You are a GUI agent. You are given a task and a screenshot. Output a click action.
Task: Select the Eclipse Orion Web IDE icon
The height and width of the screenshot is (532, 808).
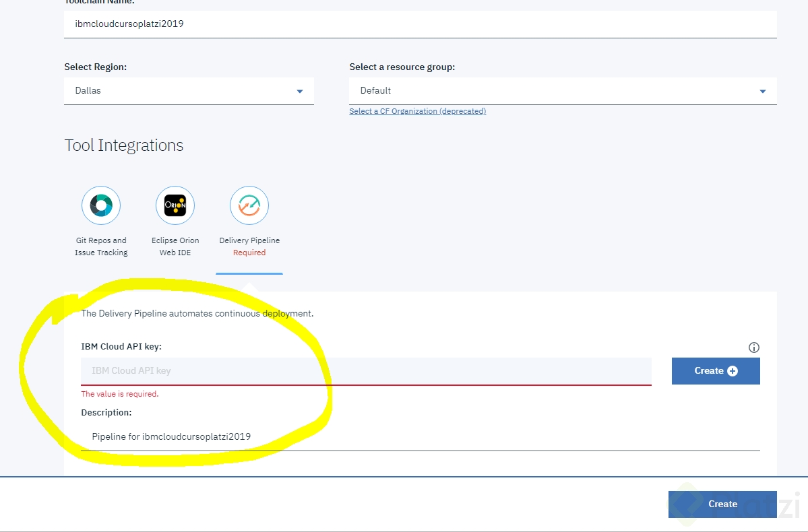click(x=175, y=205)
